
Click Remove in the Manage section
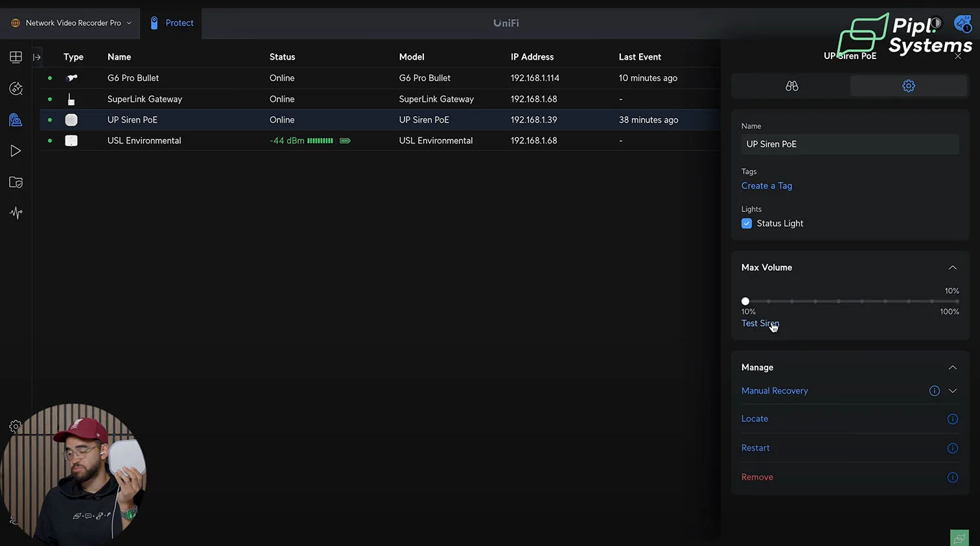(757, 477)
